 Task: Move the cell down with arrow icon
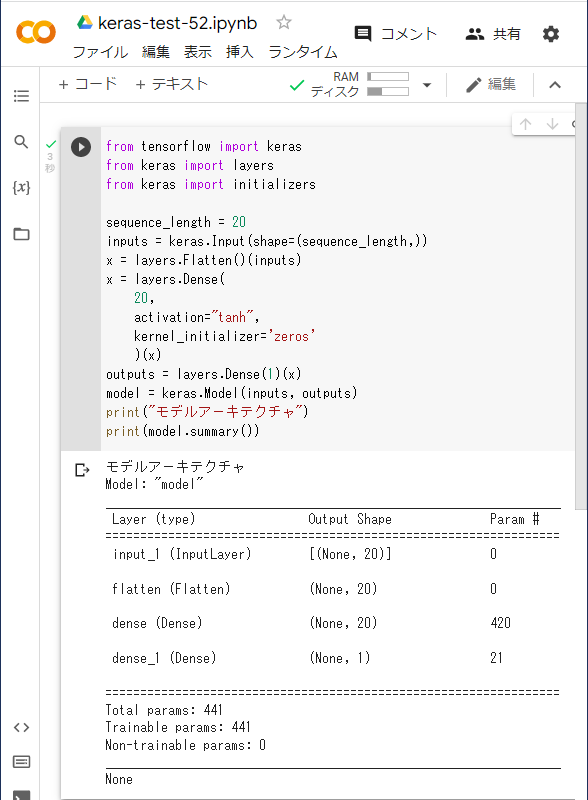tap(552, 124)
